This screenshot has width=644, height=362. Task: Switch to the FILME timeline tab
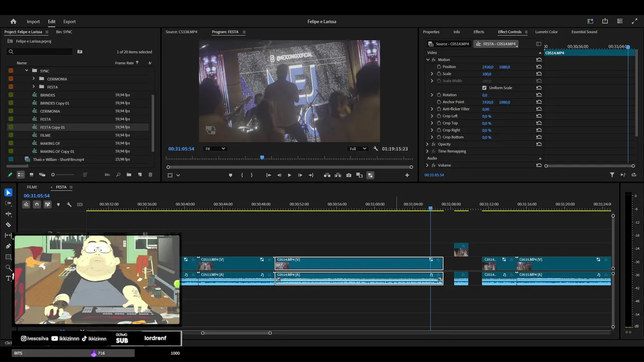(x=32, y=187)
